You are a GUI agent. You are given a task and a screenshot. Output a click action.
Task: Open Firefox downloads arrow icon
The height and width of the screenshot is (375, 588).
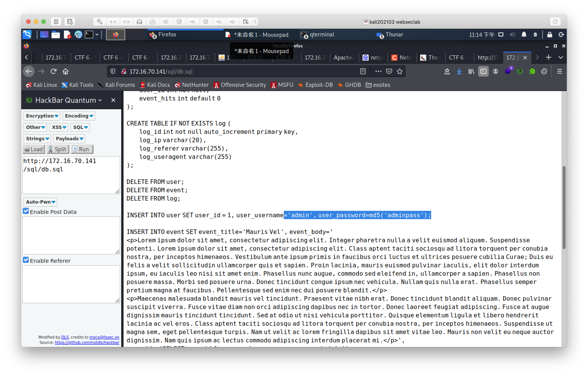[x=459, y=71]
